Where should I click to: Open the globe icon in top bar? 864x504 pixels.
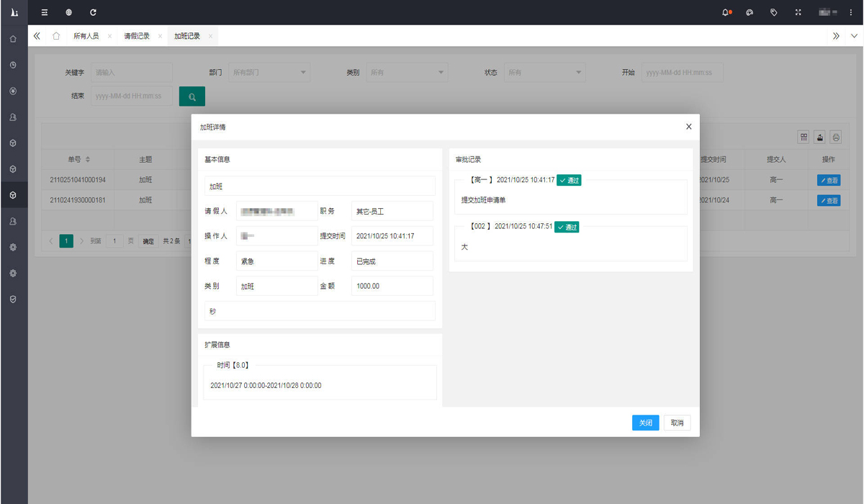coord(68,12)
